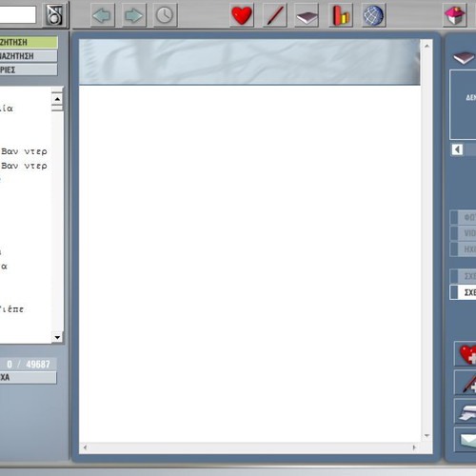476x476 pixels.
Task: Go home with the pink-roof house icon
Action: point(455,15)
